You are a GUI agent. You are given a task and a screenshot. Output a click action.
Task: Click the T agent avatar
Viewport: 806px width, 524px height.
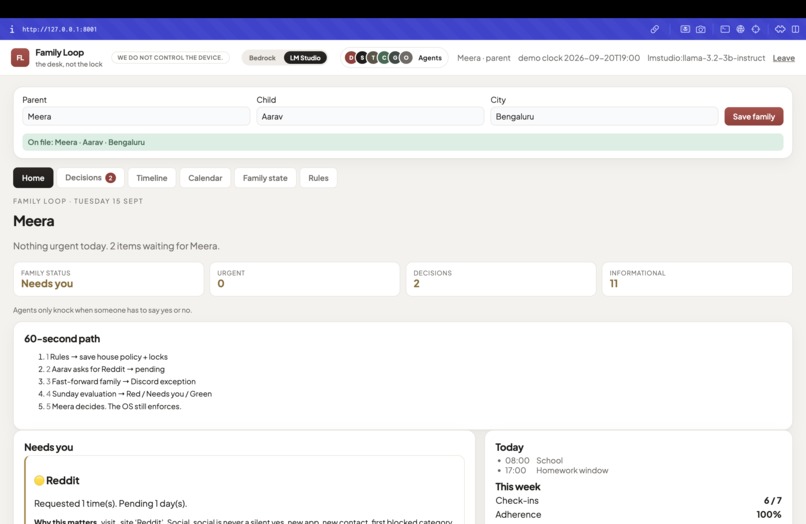tap(373, 58)
